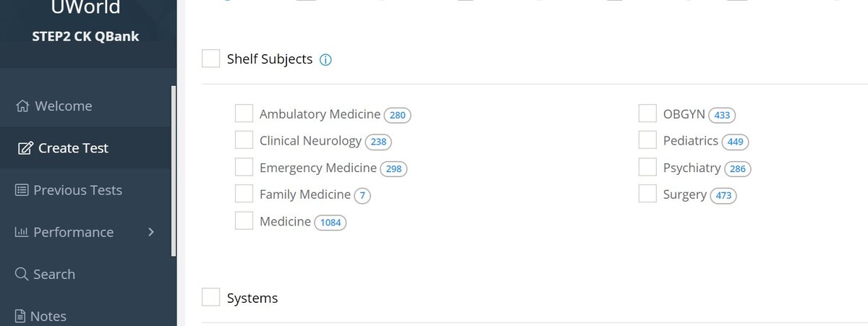The image size is (868, 326).
Task: Select the Emergency Medicine label
Action: 318,168
